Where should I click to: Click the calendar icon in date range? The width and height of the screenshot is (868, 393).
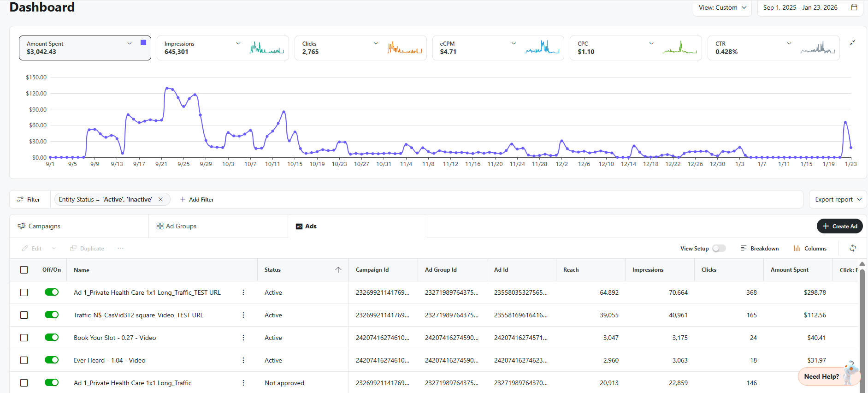(x=854, y=7)
